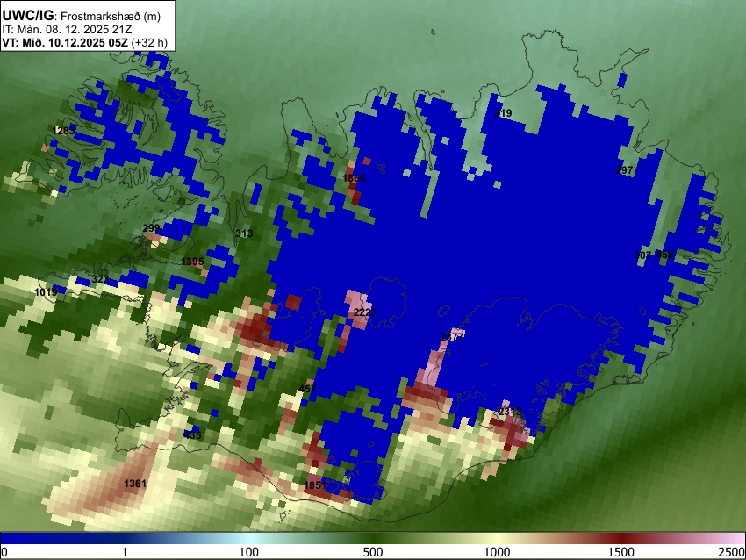The width and height of the screenshot is (746, 560).
Task: Click the map value label 1851
Action: coord(315,485)
